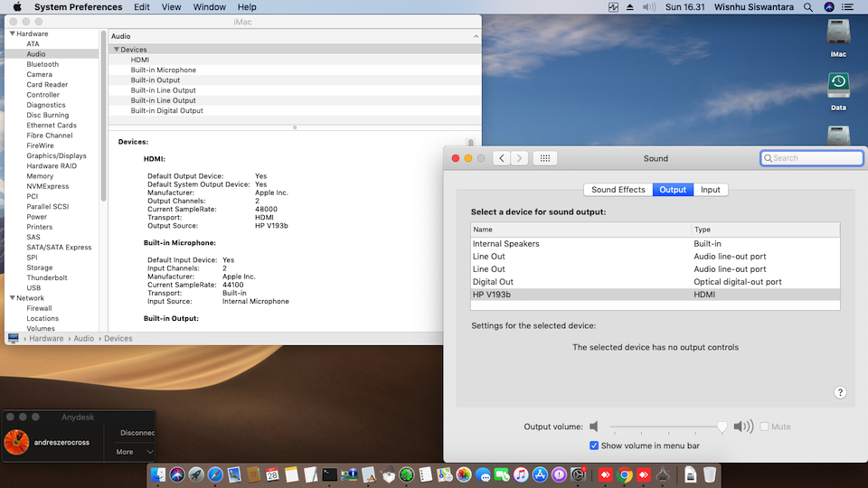Collapse the Hardware tree section

pos(12,34)
